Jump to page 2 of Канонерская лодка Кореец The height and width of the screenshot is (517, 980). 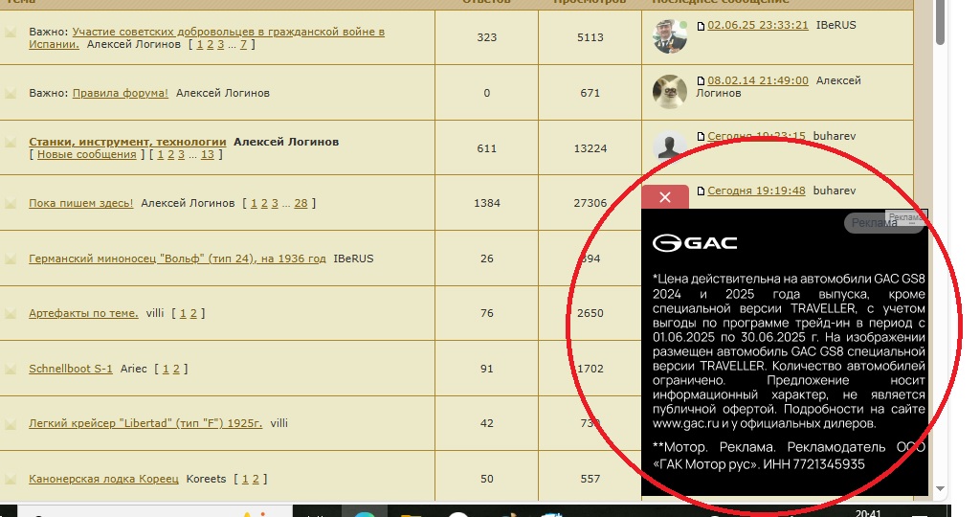tap(255, 479)
